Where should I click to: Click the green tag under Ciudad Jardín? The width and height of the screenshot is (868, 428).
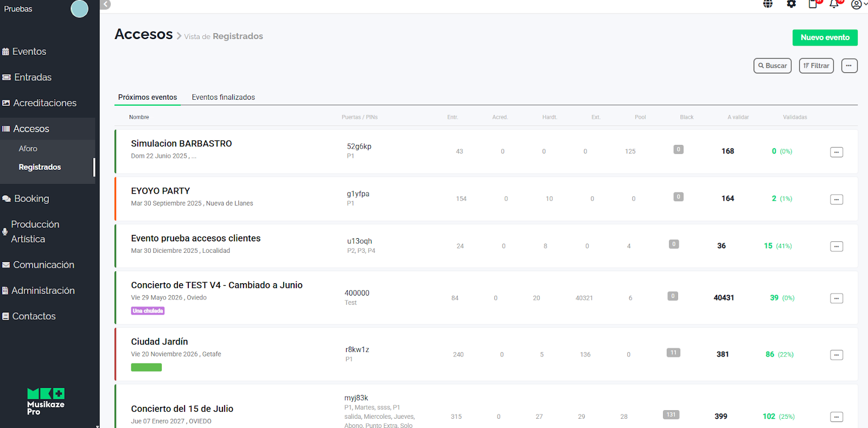pos(146,368)
